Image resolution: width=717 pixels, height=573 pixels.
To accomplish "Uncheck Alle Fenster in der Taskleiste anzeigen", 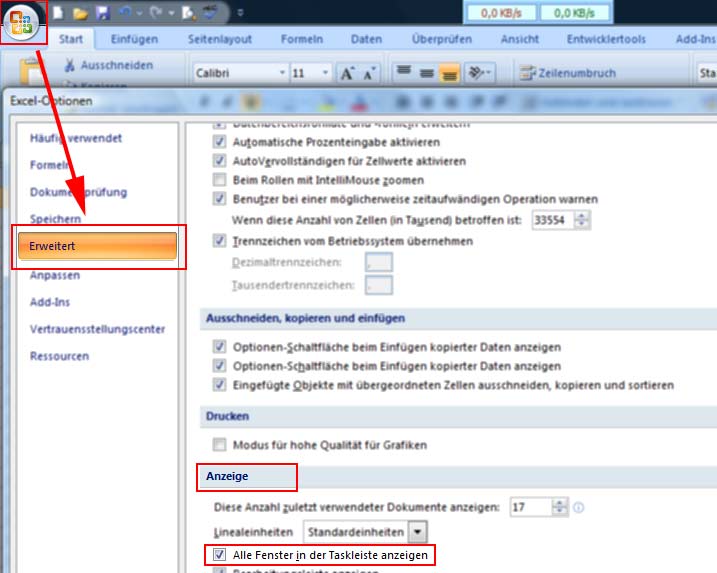I will [219, 555].
